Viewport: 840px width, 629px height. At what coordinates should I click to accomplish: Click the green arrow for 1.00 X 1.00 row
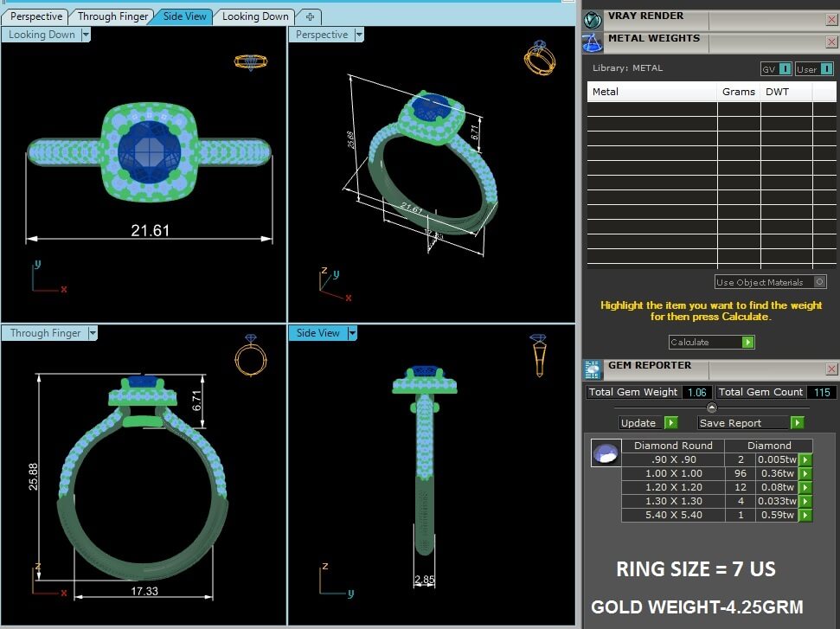point(805,474)
